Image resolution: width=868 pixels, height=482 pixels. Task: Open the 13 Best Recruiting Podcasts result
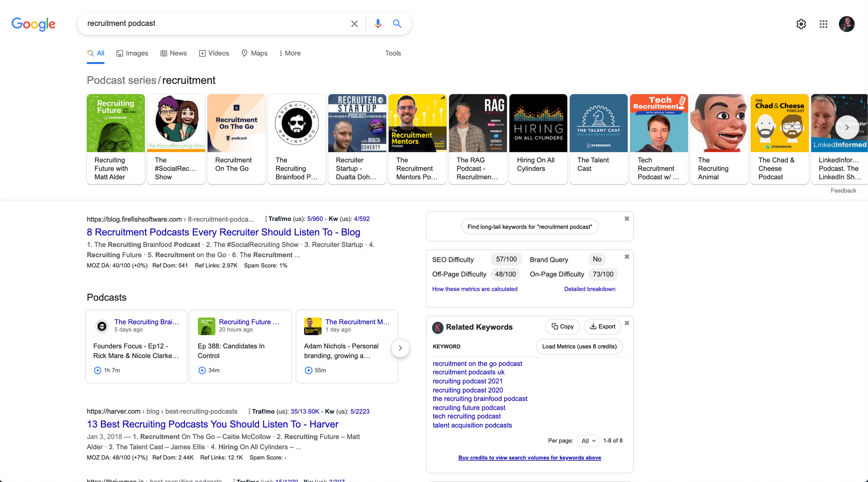tap(212, 424)
